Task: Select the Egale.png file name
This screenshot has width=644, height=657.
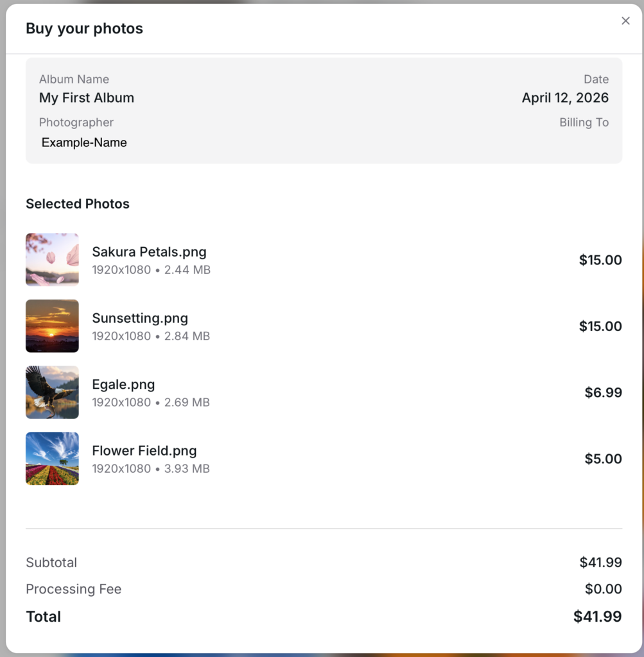Action: (123, 384)
